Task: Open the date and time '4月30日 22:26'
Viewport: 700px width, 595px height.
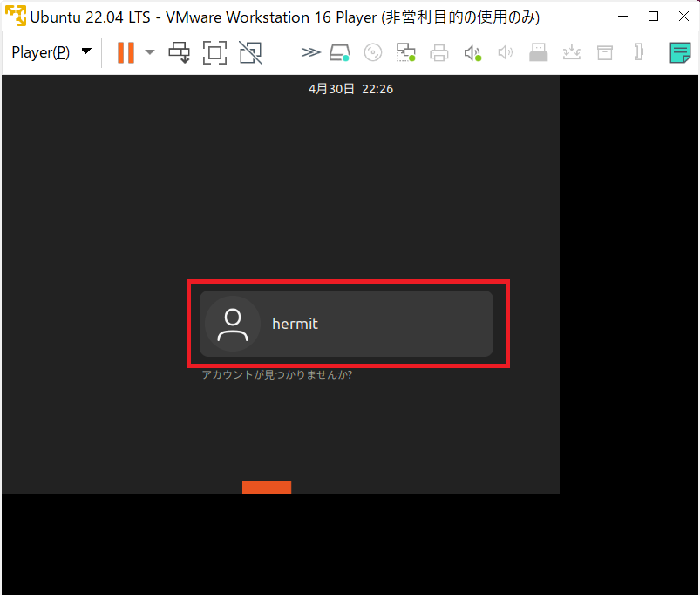Action: click(351, 89)
